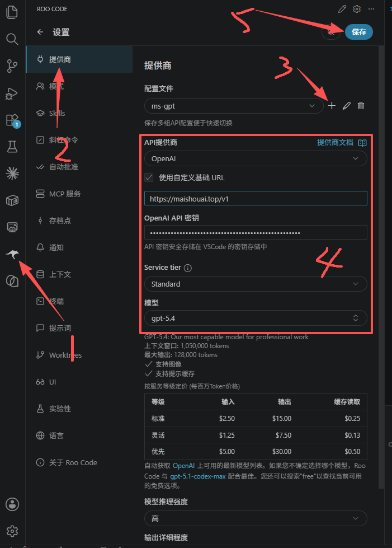Click the settings search icon button
This screenshot has height=548, width=392.
click(x=330, y=32)
